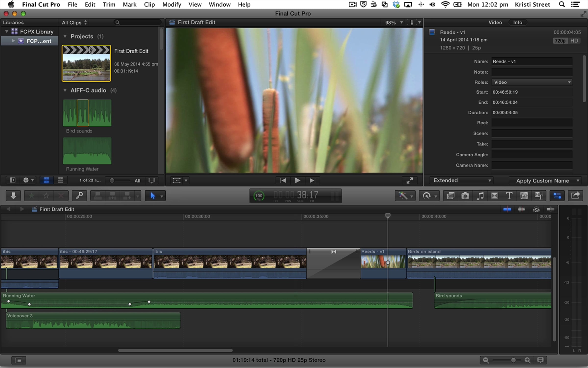Open the Transitions browser icon
Screen dimensions: 588x368
494,196
